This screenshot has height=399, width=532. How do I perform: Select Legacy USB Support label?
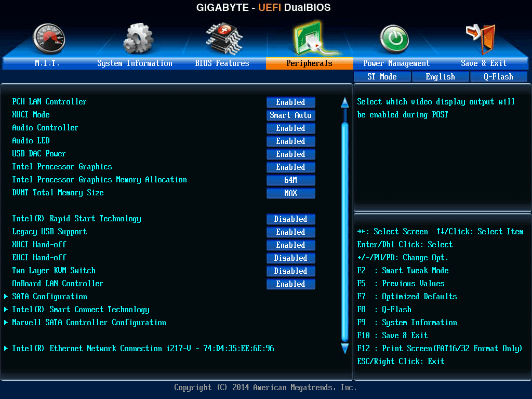click(x=49, y=232)
